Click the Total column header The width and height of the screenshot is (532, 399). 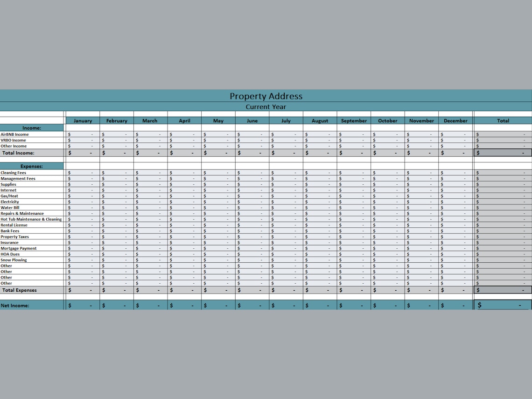(503, 120)
